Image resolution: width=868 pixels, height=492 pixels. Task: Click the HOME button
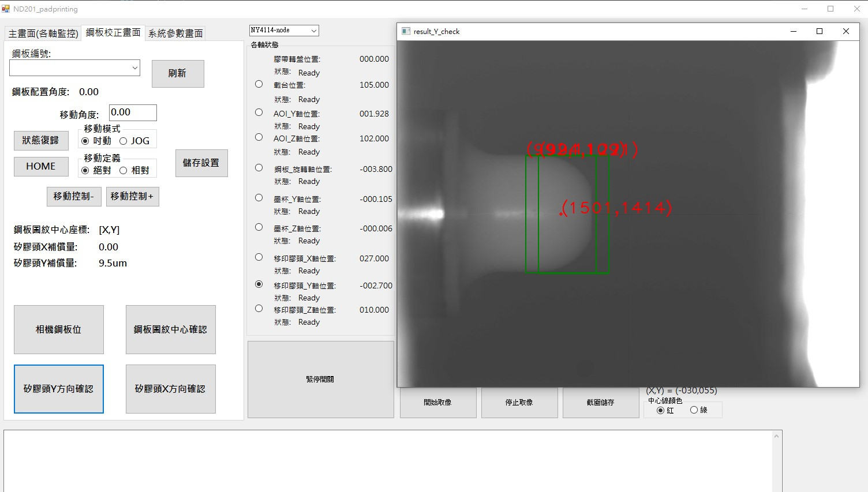pos(41,166)
